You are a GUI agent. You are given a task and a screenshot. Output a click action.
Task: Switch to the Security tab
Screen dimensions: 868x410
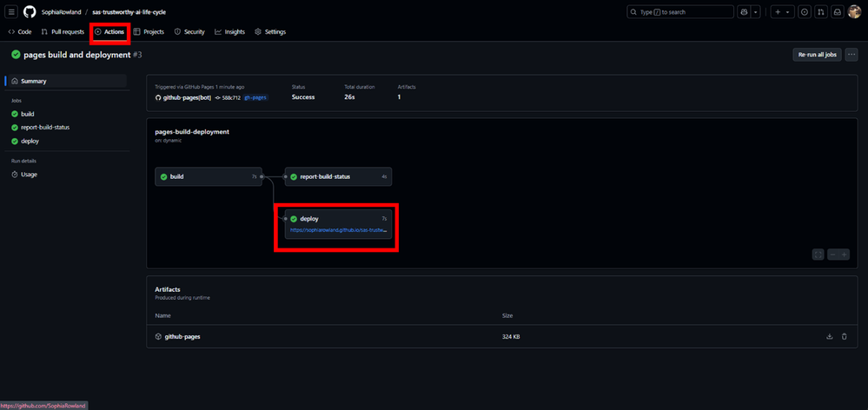pos(189,32)
